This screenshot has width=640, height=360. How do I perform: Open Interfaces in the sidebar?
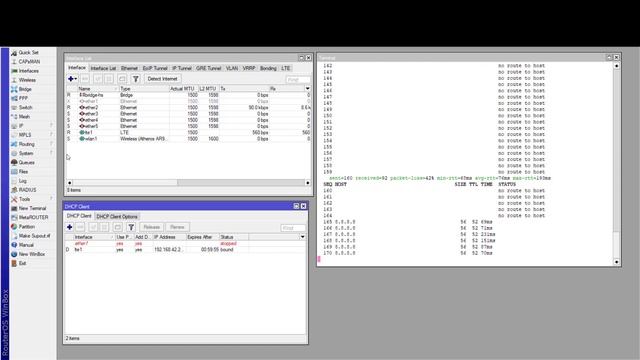[x=29, y=71]
